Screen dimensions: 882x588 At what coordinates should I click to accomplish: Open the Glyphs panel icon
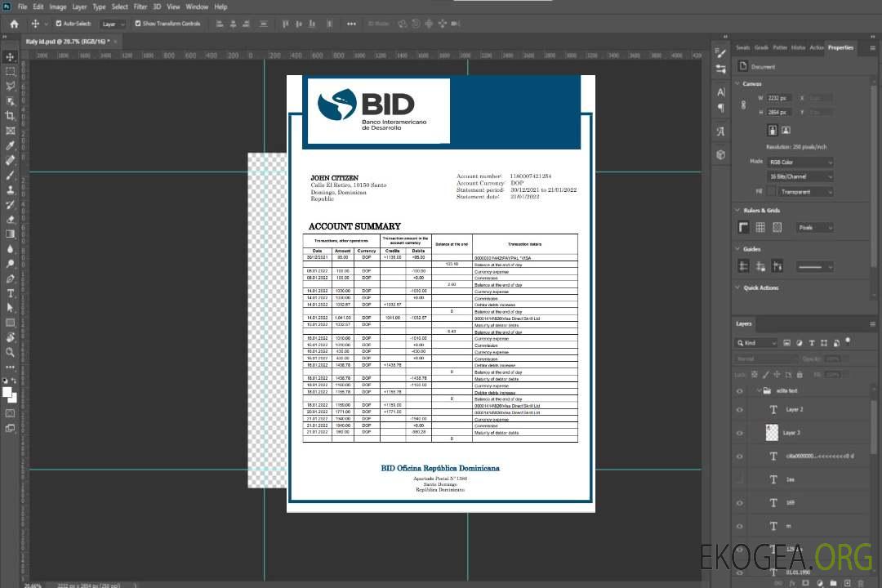(x=721, y=131)
